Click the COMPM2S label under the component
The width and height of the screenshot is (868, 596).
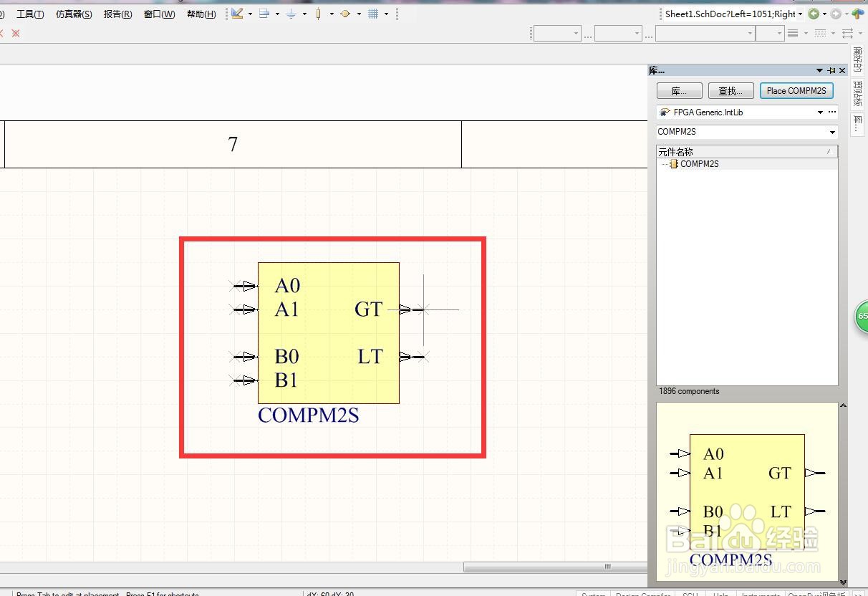[x=308, y=415]
